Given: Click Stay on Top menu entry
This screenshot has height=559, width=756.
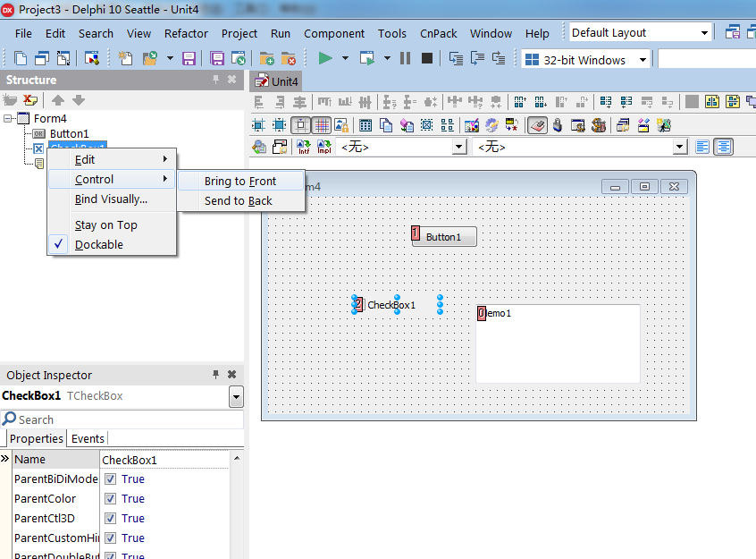Looking at the screenshot, I should (112, 225).
